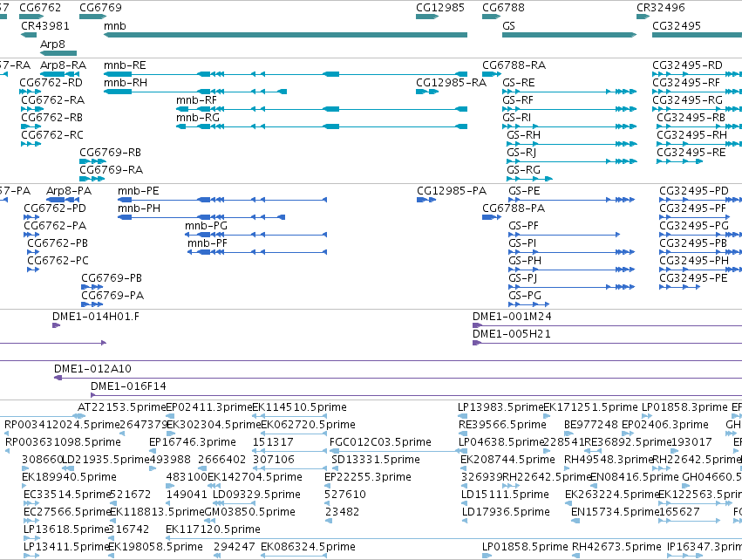The height and width of the screenshot is (560, 742).
Task: Select transcript Arp8-RA label
Action: [x=64, y=65]
